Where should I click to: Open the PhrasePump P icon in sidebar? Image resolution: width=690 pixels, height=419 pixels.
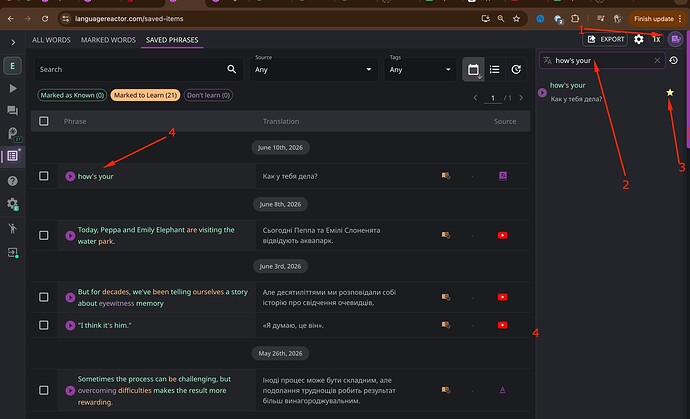(13, 133)
